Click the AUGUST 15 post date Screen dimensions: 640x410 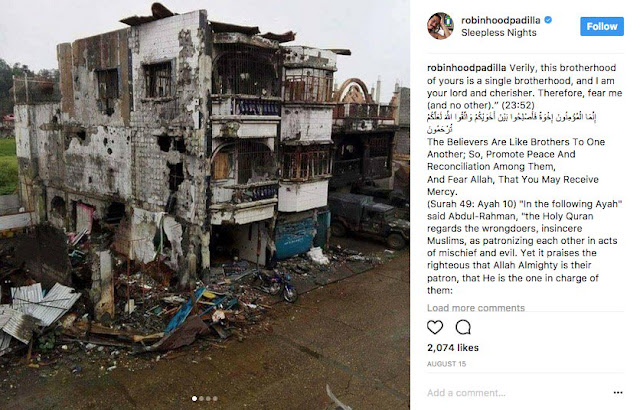pyautogui.click(x=446, y=363)
